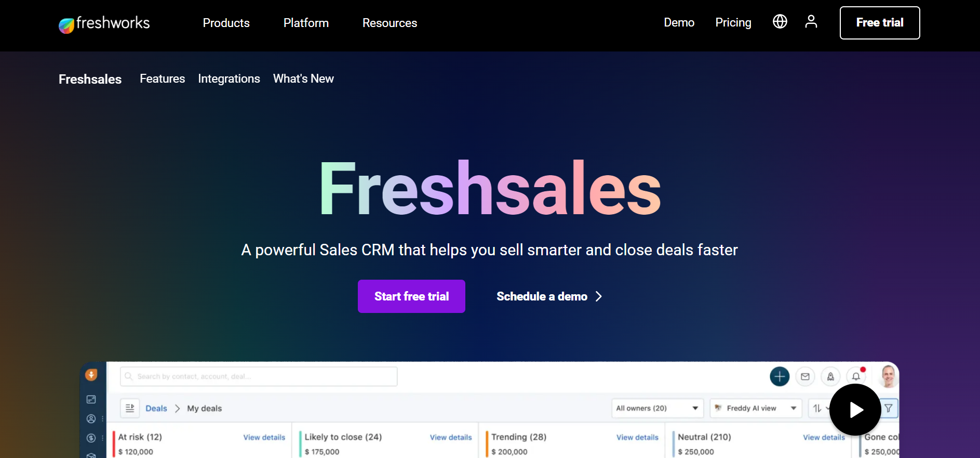The height and width of the screenshot is (458, 980).
Task: Click the Start free trial button
Action: [x=411, y=296]
